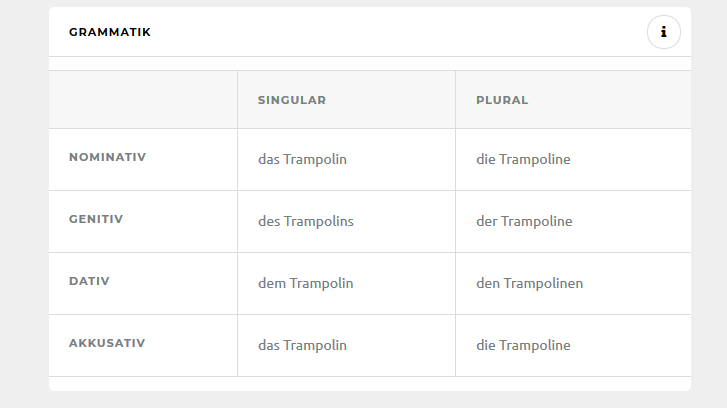The width and height of the screenshot is (727, 408).
Task: Click the DATIV row label
Action: click(x=89, y=281)
